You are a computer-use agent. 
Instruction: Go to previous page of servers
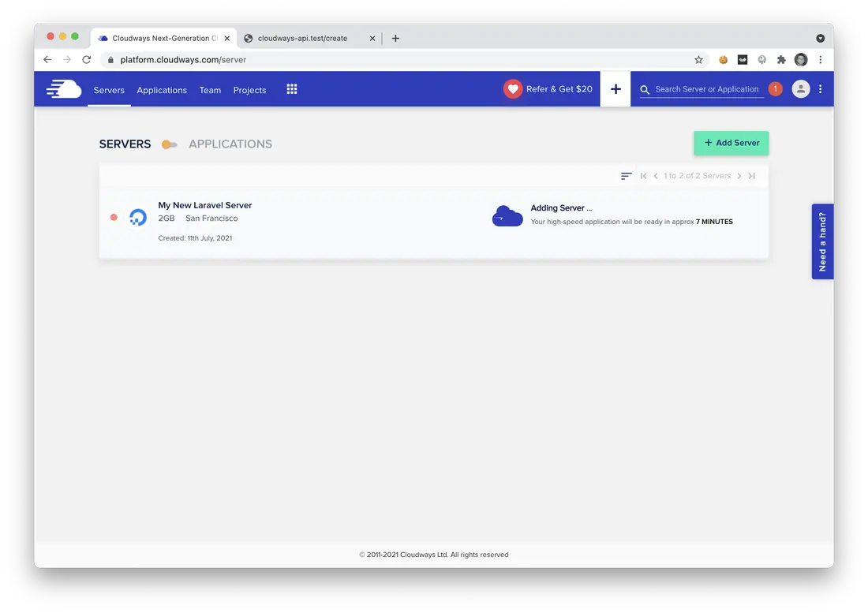point(656,176)
